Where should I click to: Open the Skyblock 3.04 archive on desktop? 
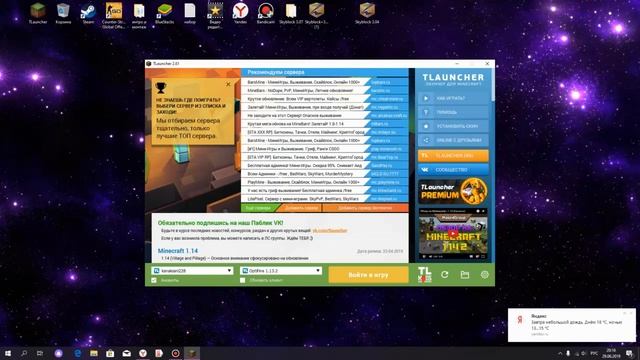[367, 13]
